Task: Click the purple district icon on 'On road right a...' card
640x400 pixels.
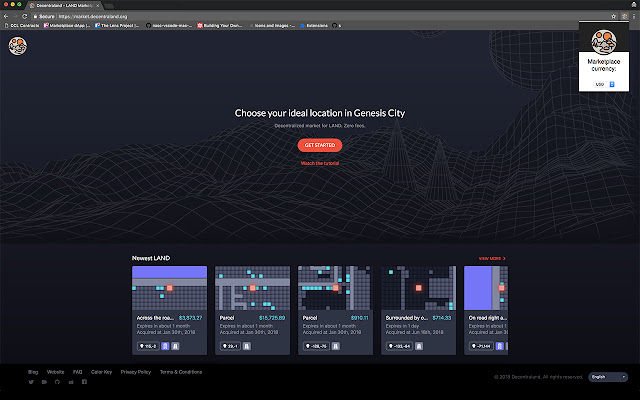Action: 499,346
